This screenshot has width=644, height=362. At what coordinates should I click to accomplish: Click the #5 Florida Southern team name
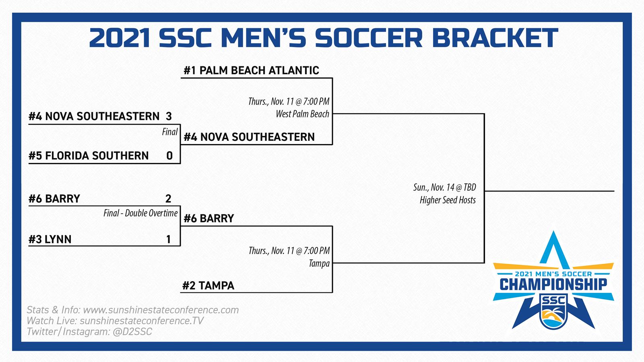(89, 156)
